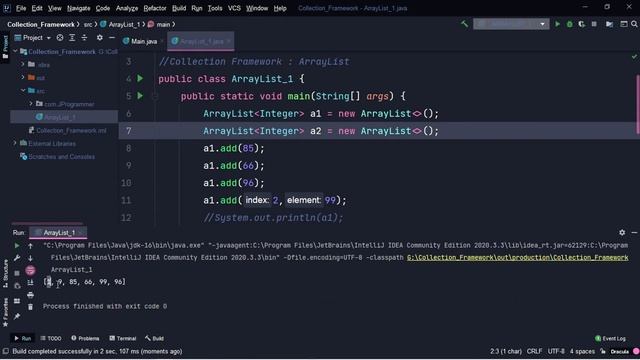This screenshot has height=360, width=640.
Task: Click the down arrow in the Run console
Action: pos(30,258)
